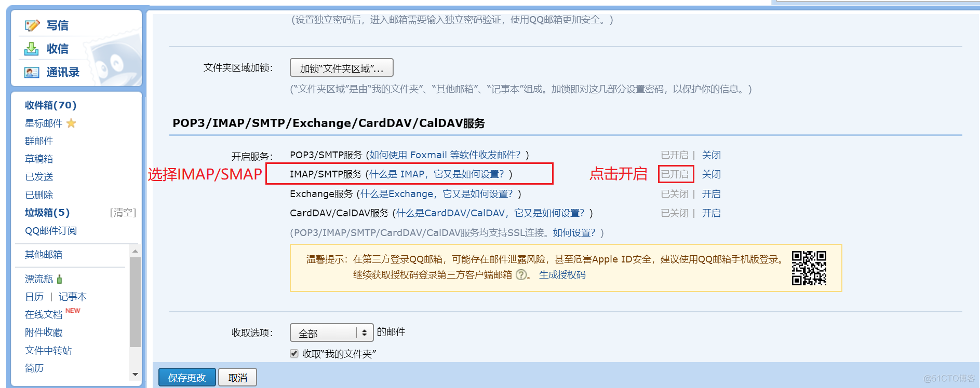Click the 已开启 status of IMAP/SMTP服务

(675, 174)
